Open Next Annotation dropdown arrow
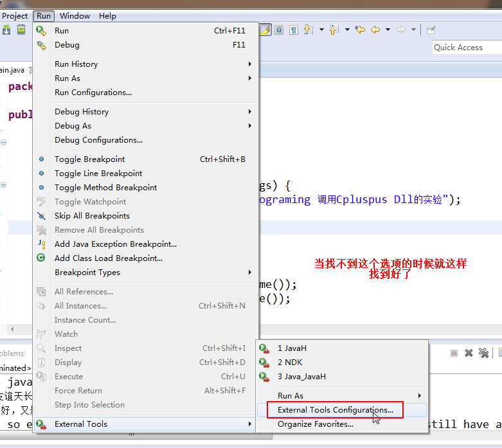Image resolution: width=502 pixels, height=448 pixels. pyautogui.click(x=321, y=30)
